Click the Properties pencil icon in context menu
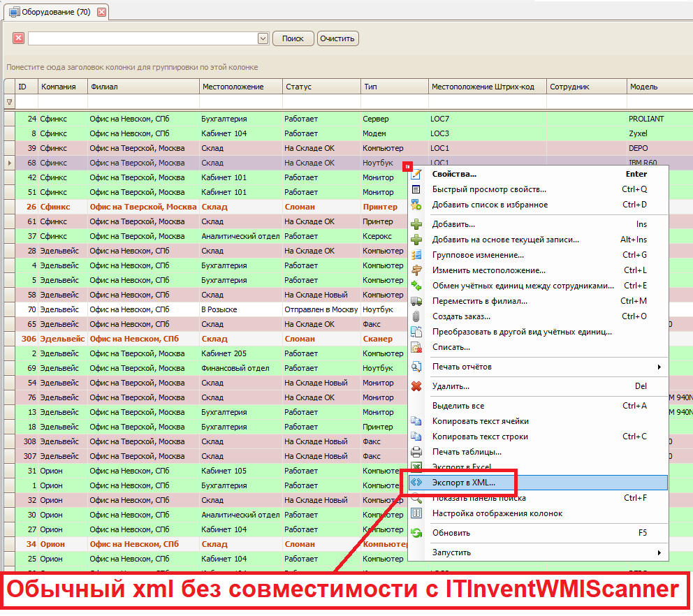The image size is (693, 616). [416, 174]
